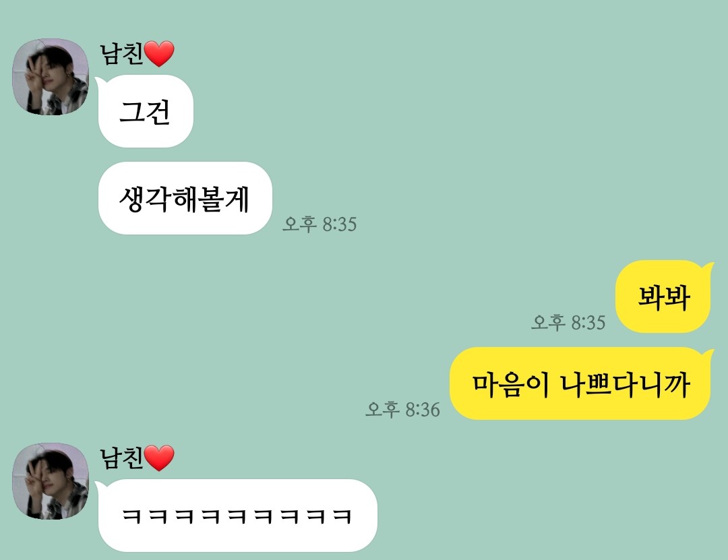The height and width of the screenshot is (560, 728).
Task: Select the white ㅋㅋㅋㅋㅋㅋㅋㅋㅋ message bubble
Action: (x=238, y=516)
